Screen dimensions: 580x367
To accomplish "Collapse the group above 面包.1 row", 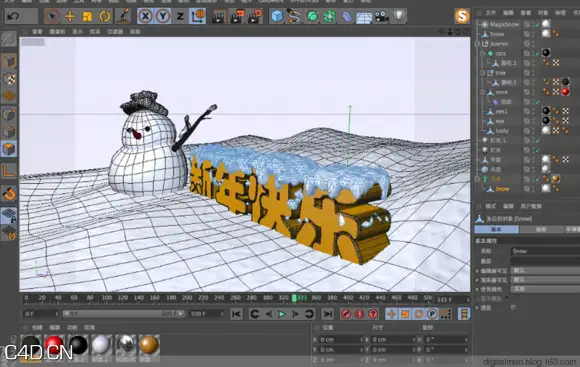I will coord(482,54).
